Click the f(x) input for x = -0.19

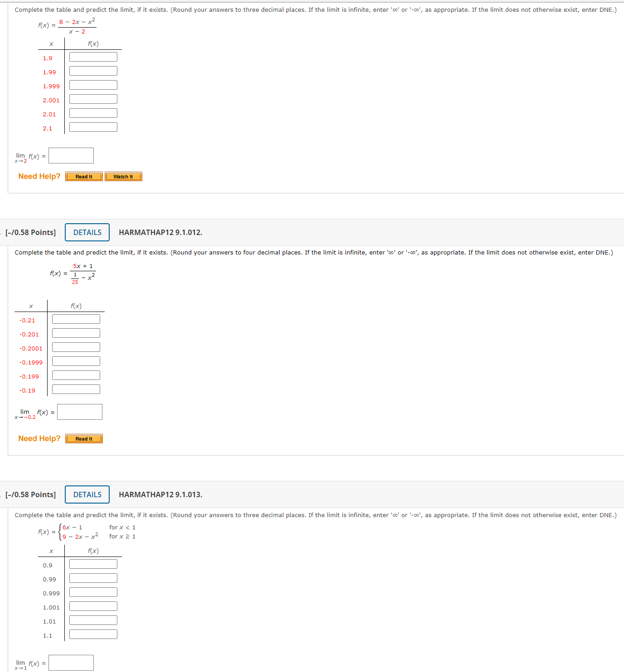coord(76,389)
